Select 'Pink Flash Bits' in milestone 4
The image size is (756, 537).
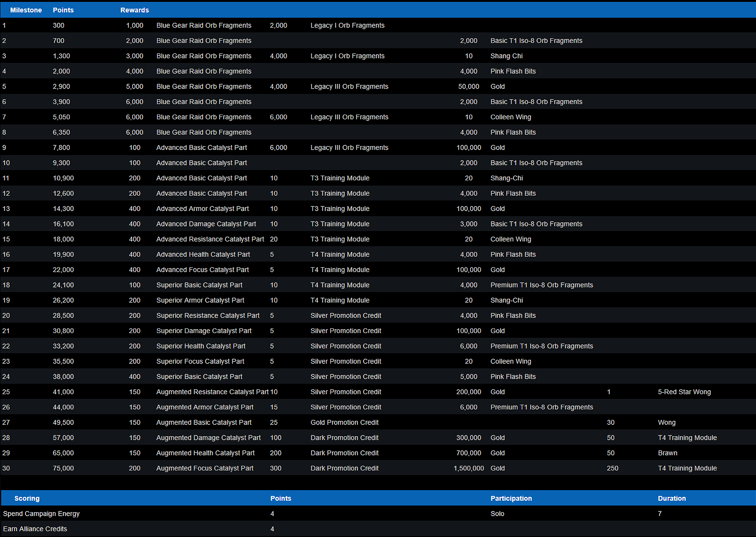(x=513, y=72)
